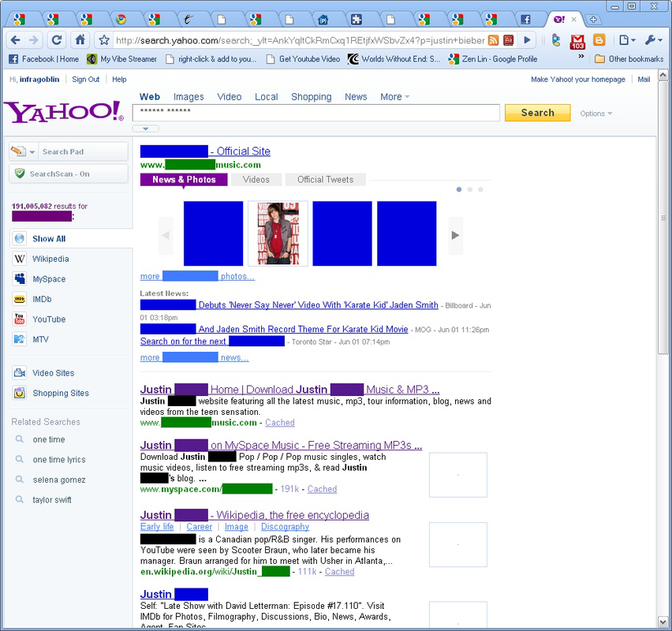Switch to the News search tab
This screenshot has width=672, height=631.
(x=356, y=97)
